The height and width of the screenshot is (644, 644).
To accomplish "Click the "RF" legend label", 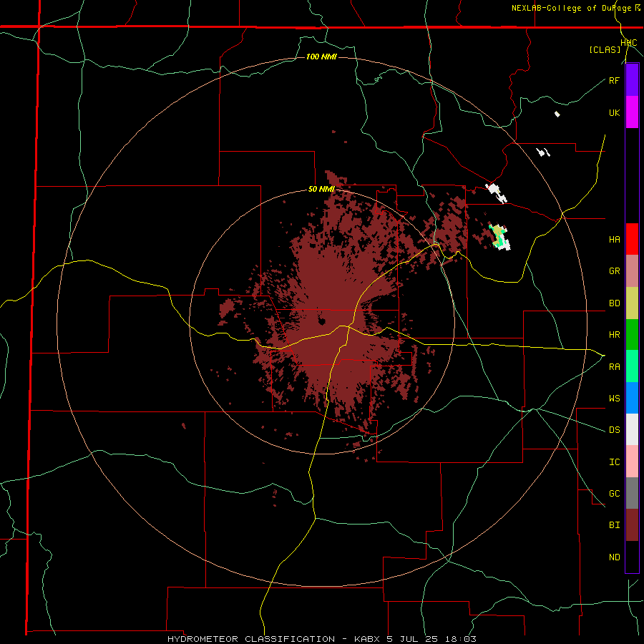I will (614, 80).
